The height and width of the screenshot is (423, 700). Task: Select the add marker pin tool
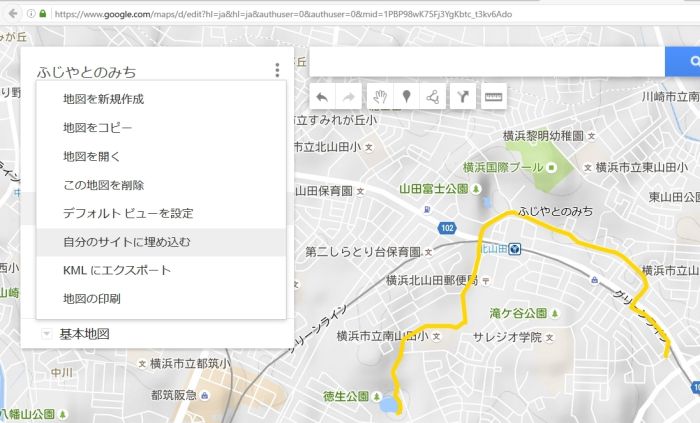point(406,96)
